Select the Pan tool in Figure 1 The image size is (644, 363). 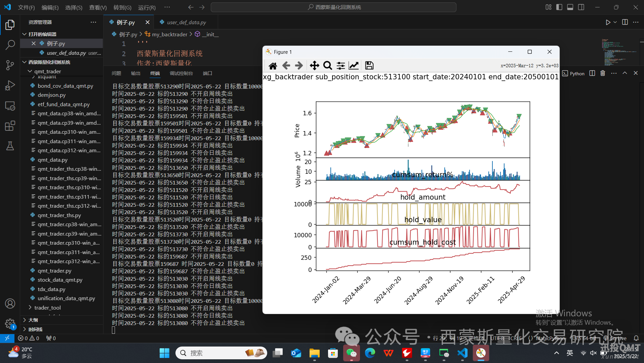[314, 66]
